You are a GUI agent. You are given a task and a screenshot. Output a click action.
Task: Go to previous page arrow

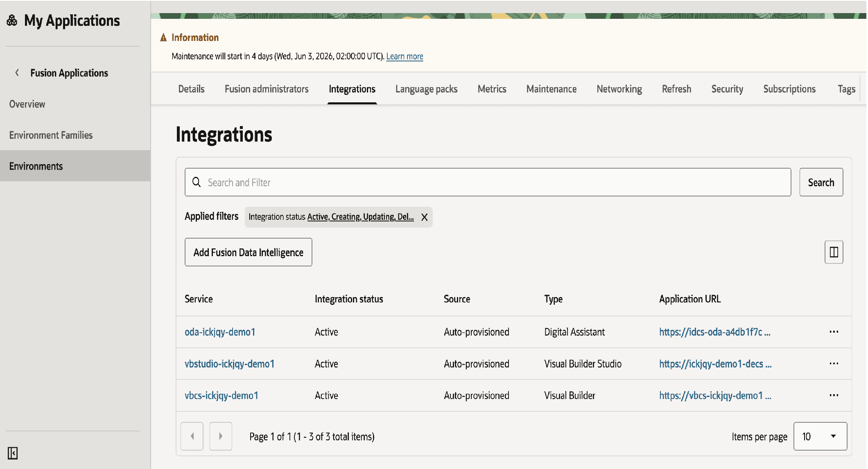(192, 436)
